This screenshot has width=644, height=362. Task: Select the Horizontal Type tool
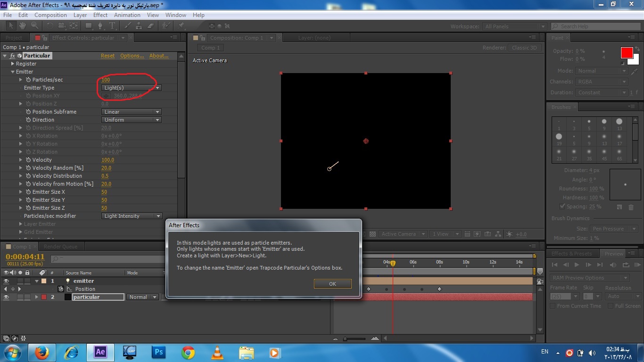(x=113, y=26)
